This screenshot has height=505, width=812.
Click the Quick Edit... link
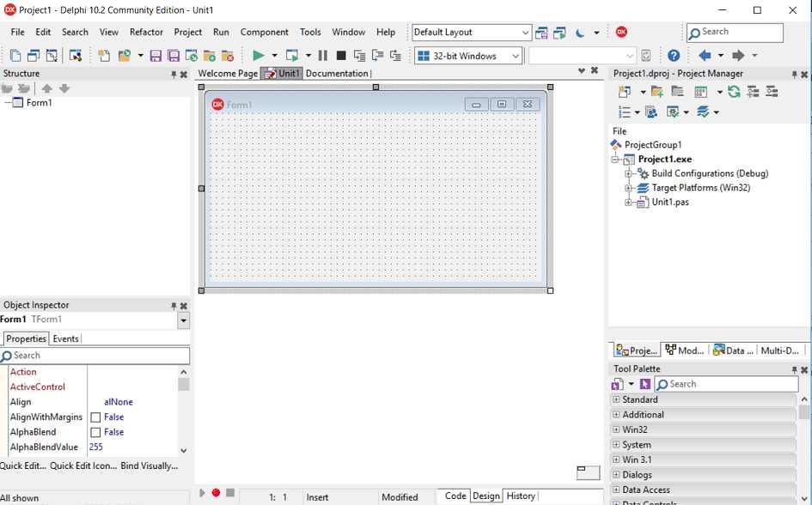coord(23,465)
